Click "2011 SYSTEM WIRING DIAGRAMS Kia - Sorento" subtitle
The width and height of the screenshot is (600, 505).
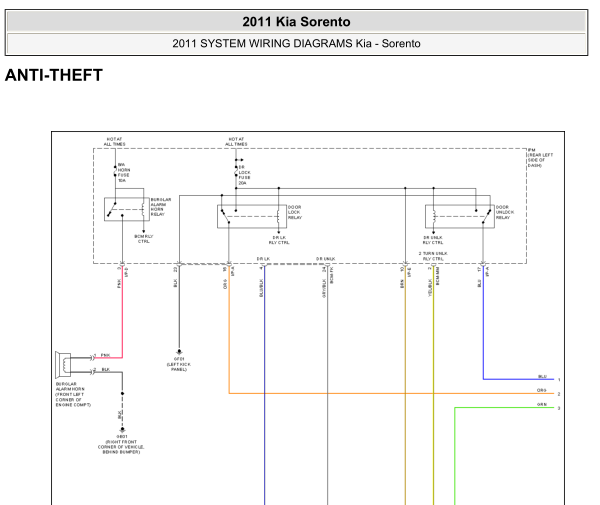pos(296,44)
